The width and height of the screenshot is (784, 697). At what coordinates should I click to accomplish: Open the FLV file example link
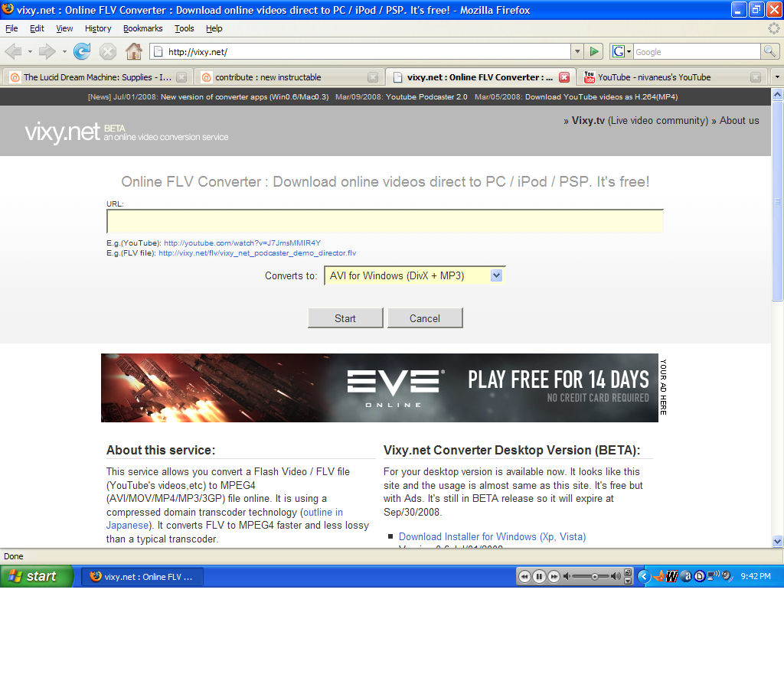click(x=257, y=252)
